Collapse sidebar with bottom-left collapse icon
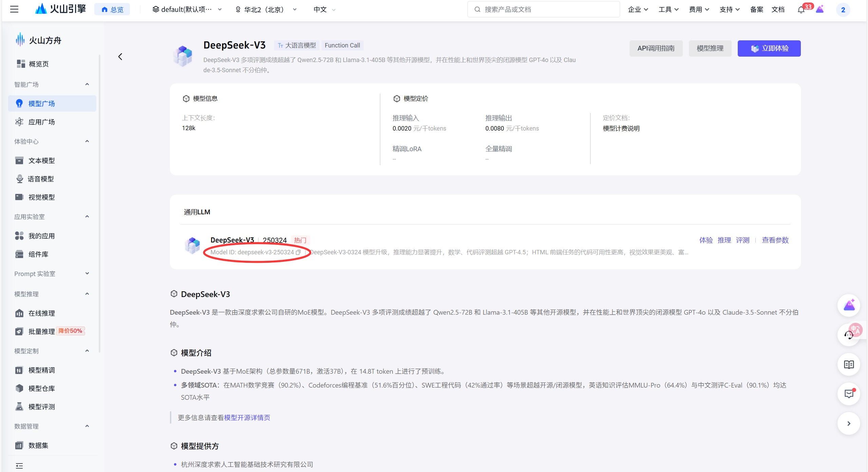 pyautogui.click(x=19, y=466)
